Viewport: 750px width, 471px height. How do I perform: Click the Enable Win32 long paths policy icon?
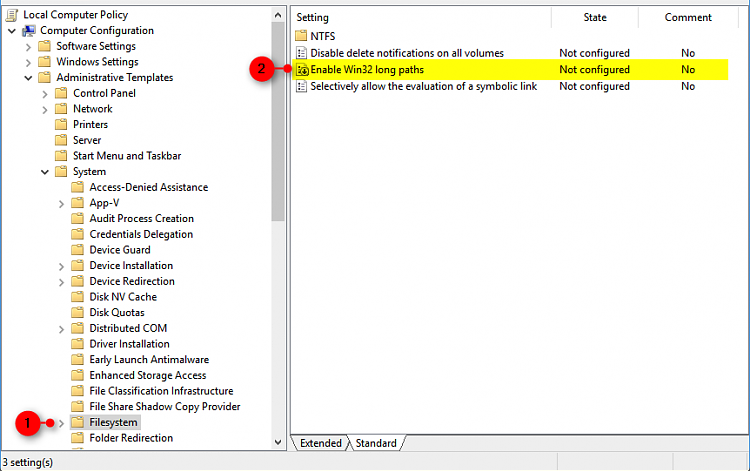click(x=302, y=70)
